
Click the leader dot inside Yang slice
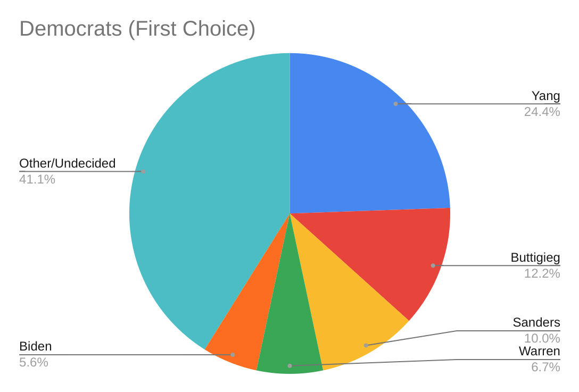tap(395, 104)
